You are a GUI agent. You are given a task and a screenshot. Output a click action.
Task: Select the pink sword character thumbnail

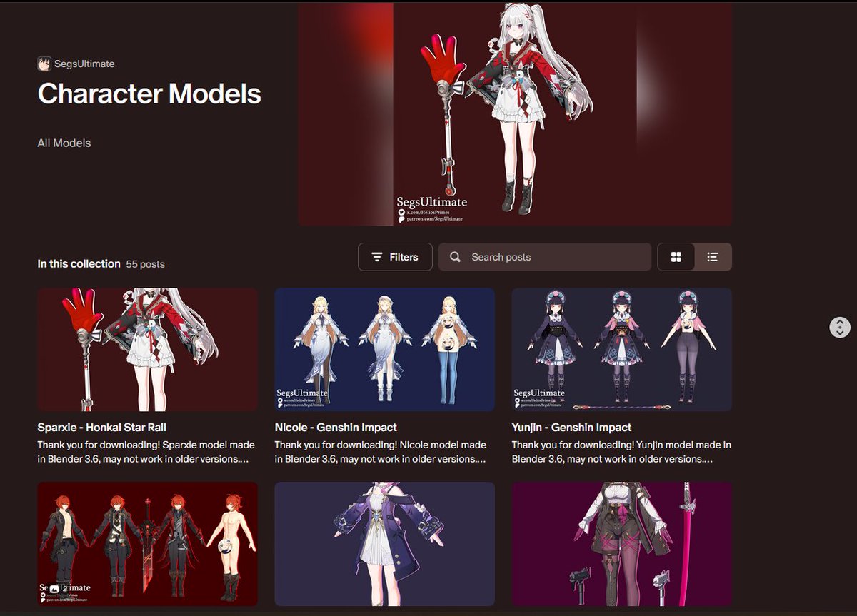point(622,544)
